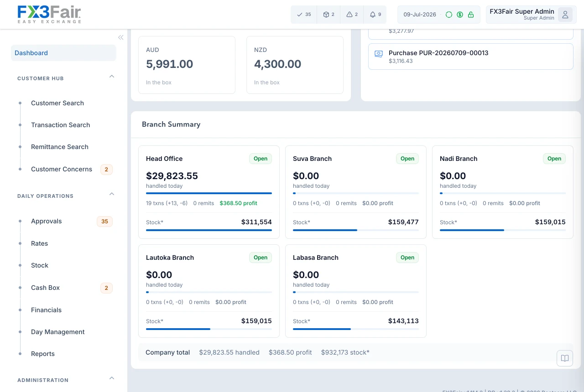The image size is (584, 392).
Task: Click the Suva Branch card title
Action: [x=312, y=159]
